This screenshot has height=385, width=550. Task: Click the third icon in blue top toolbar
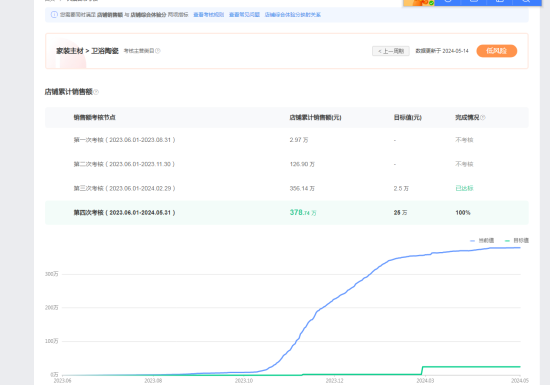tap(500, 1)
